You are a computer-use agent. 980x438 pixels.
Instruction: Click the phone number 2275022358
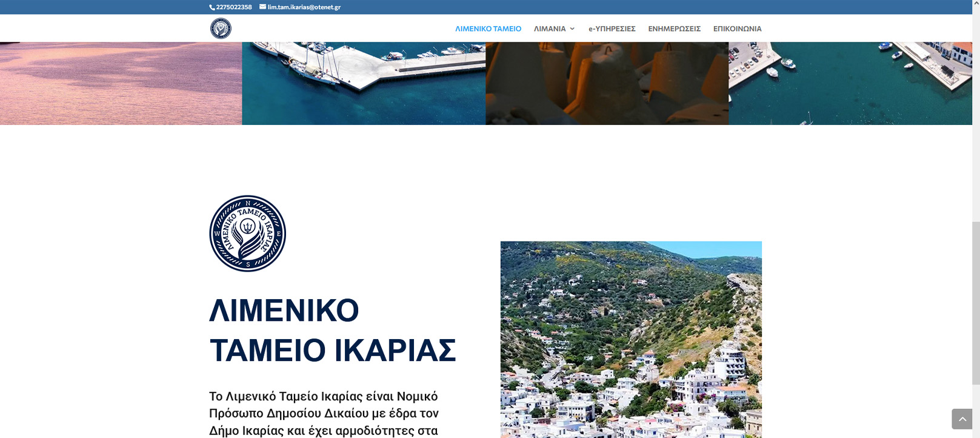pos(234,7)
